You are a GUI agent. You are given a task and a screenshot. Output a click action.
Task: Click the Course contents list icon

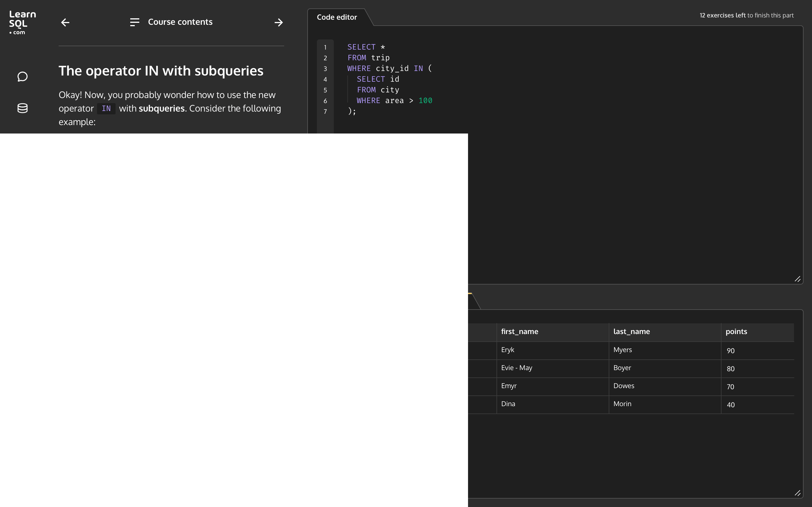click(134, 23)
